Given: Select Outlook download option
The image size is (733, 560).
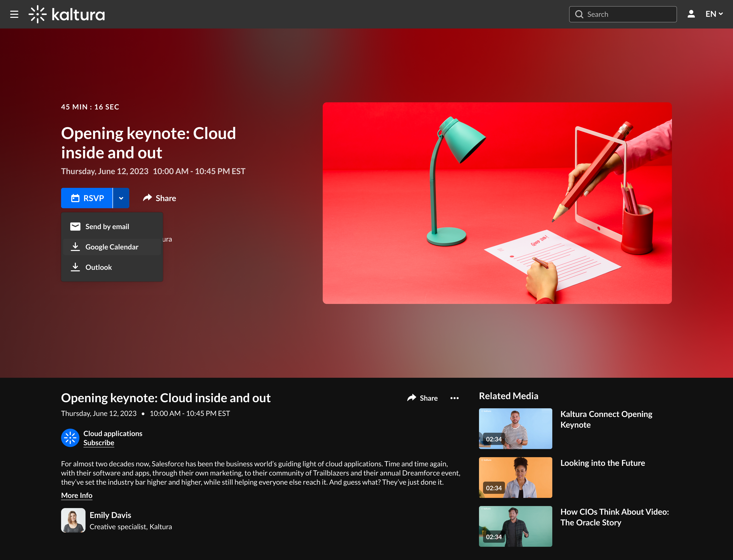Looking at the screenshot, I should tap(98, 267).
